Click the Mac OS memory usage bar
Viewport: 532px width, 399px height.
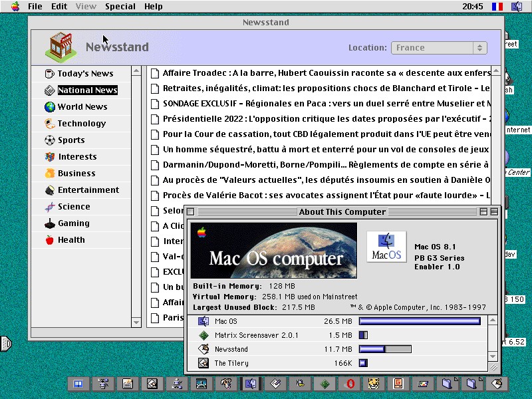420,321
